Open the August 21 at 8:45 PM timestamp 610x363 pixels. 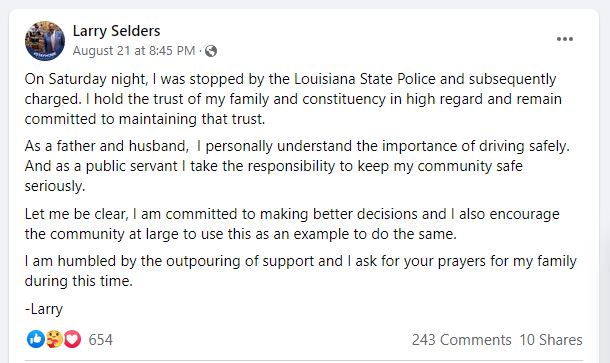click(x=134, y=51)
